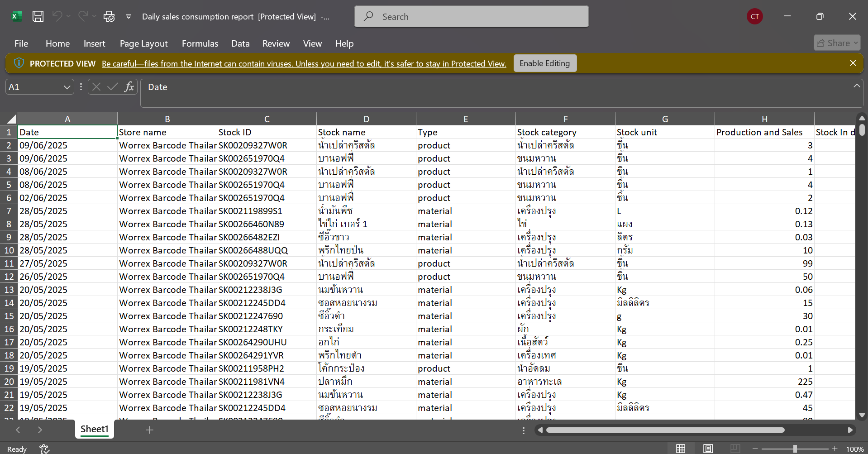
Task: Switch to the Insert tab
Action: (94, 43)
